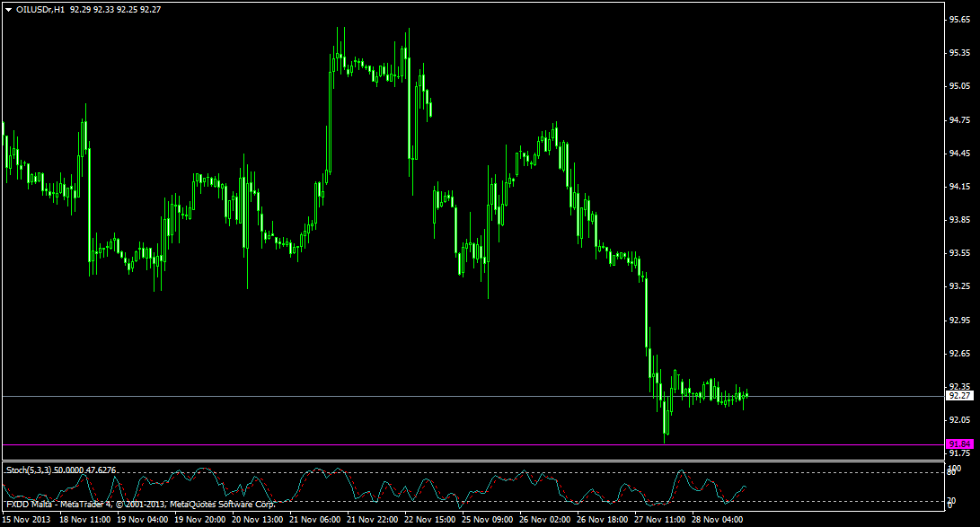Click the 93.25 price scale value
This screenshot has height=527, width=980.
tap(959, 286)
